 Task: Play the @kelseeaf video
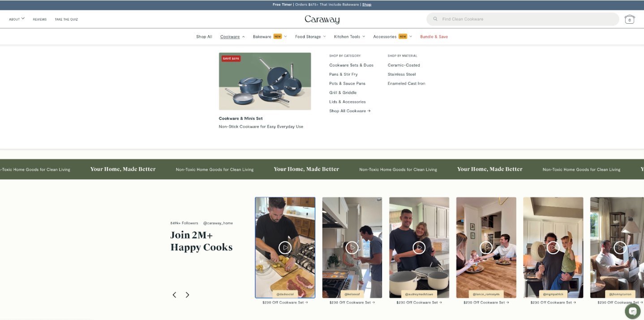click(352, 247)
